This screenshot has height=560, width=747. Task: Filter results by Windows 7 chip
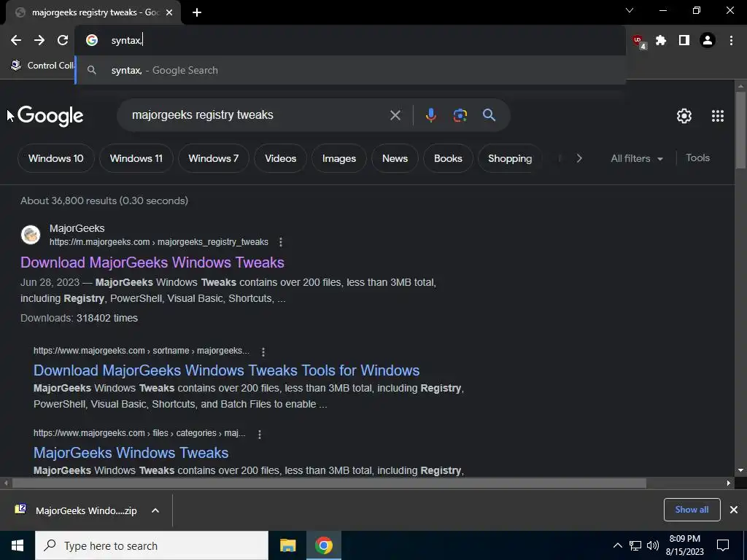coord(214,158)
